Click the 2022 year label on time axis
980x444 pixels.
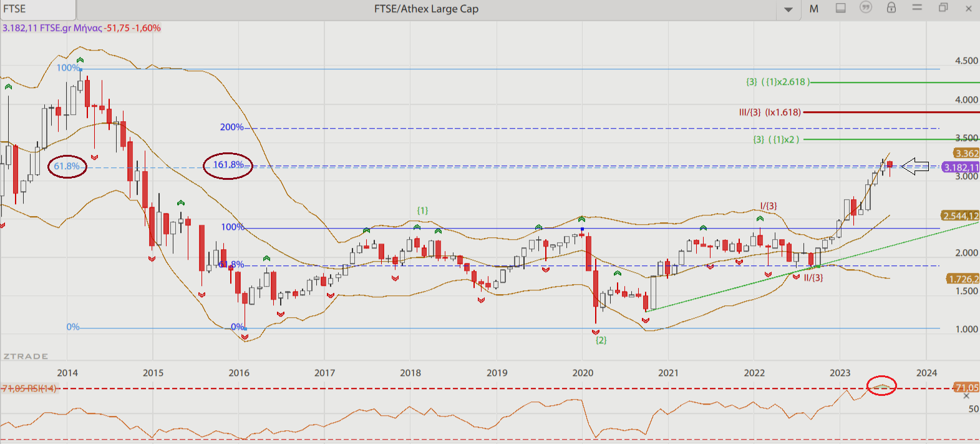point(754,373)
